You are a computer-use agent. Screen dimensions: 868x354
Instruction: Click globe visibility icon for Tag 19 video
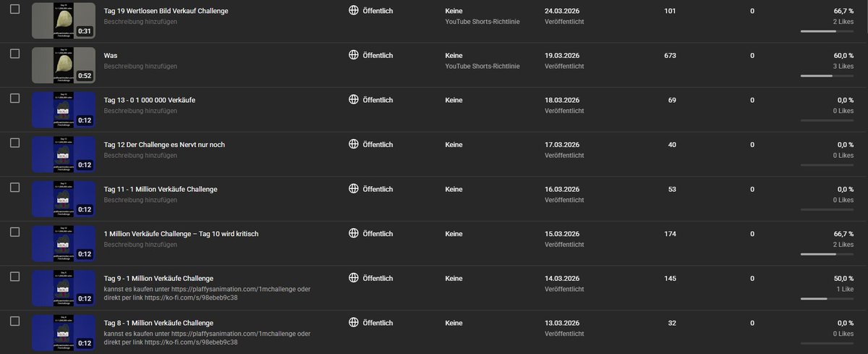(354, 10)
